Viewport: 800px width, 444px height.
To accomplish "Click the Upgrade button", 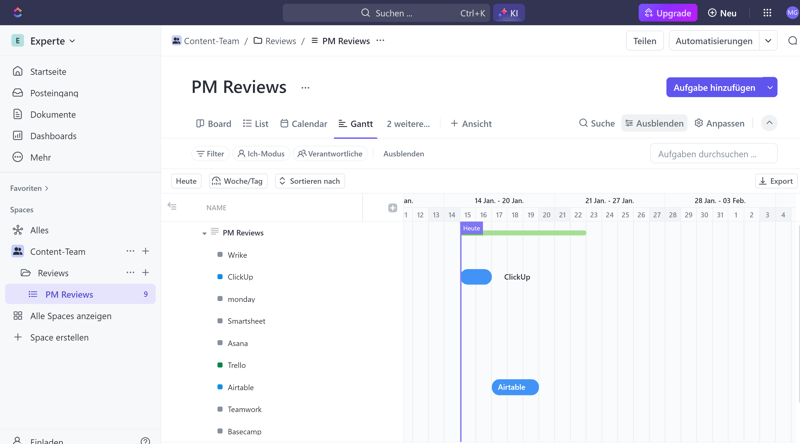I will (667, 13).
